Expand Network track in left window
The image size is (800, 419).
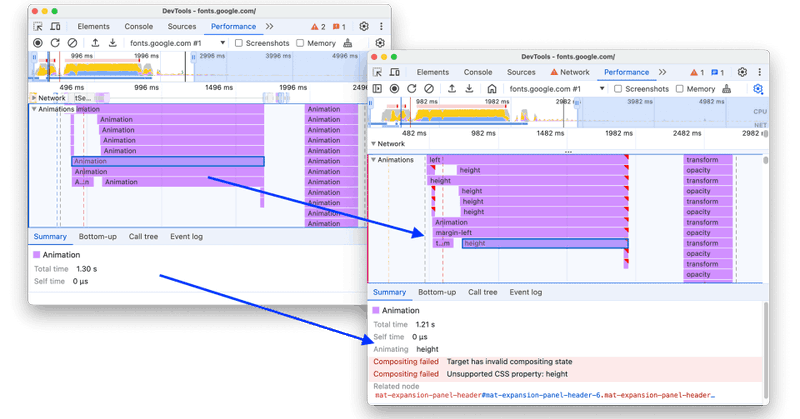pos(34,97)
